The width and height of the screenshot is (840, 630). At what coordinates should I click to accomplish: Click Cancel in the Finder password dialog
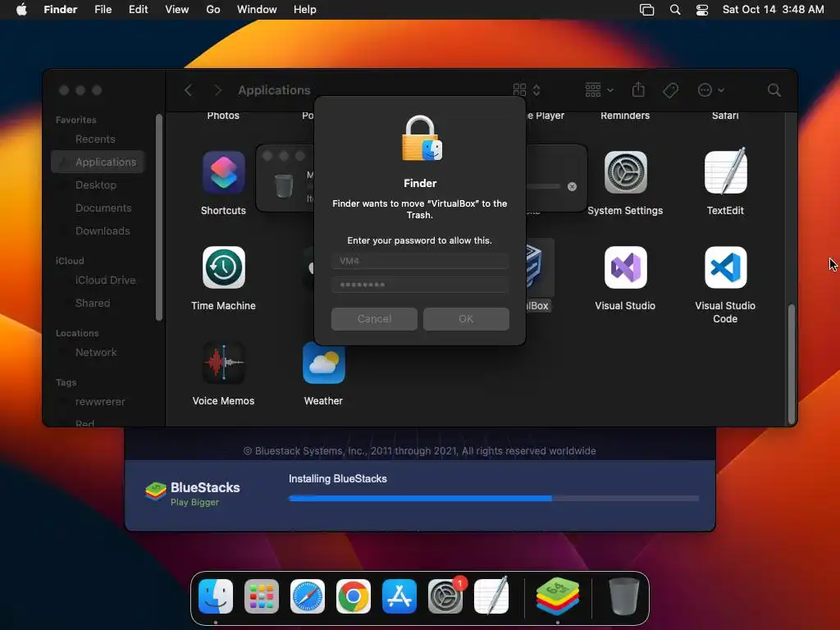click(374, 319)
